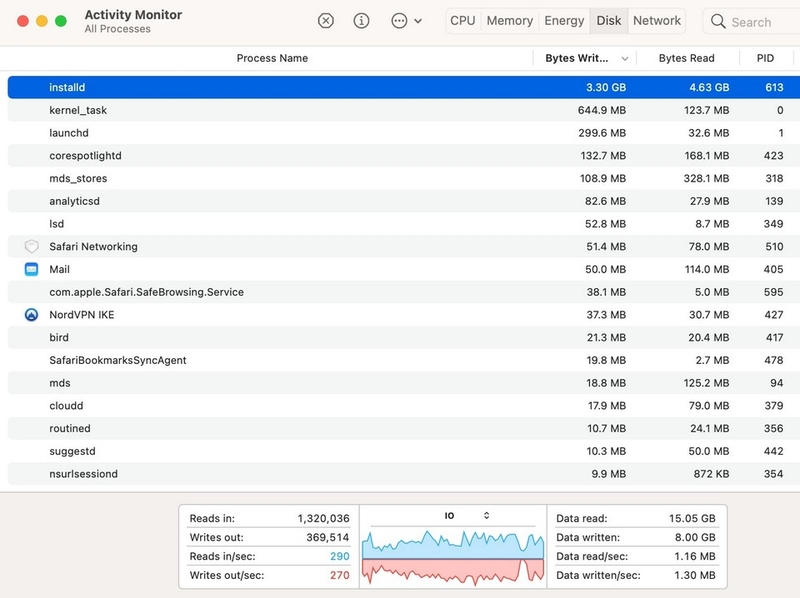The width and height of the screenshot is (800, 598).
Task: Click the 4.63 GB bytes read value
Action: click(709, 87)
